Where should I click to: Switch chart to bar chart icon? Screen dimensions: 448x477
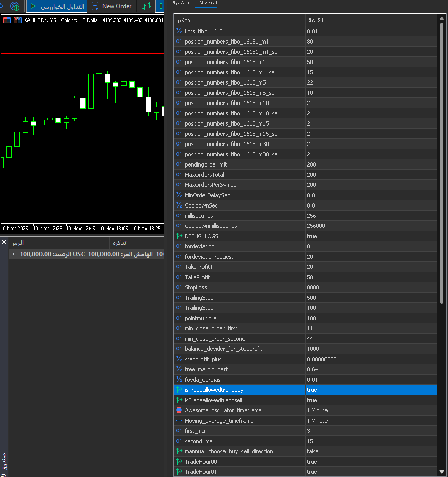click(147, 6)
